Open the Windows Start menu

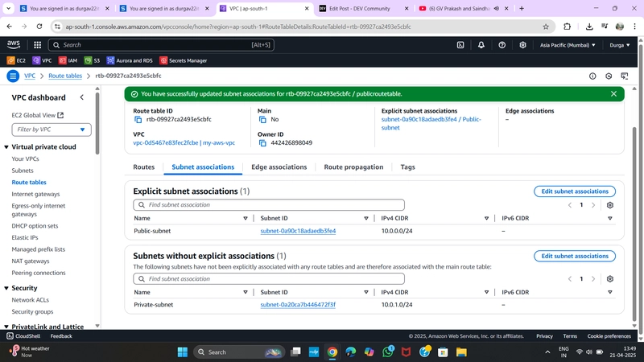click(x=183, y=352)
